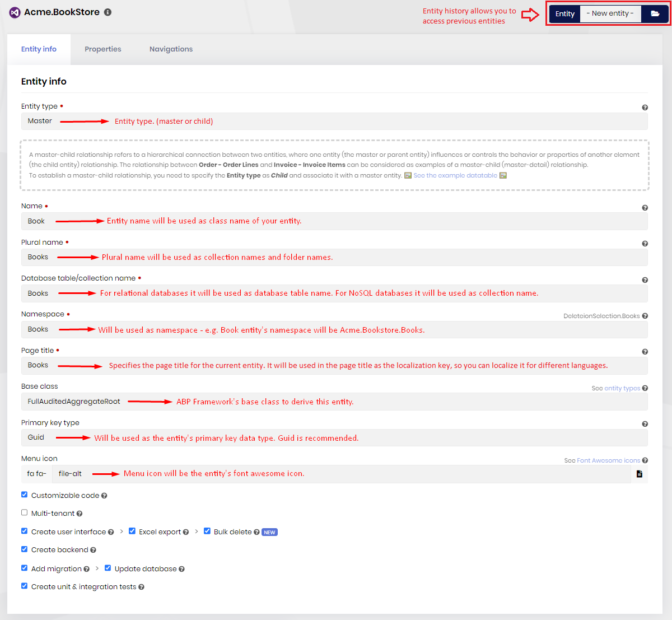This screenshot has width=672, height=620.
Task: Click help icon beside DeletionSelection.Books namespace
Action: 645,316
